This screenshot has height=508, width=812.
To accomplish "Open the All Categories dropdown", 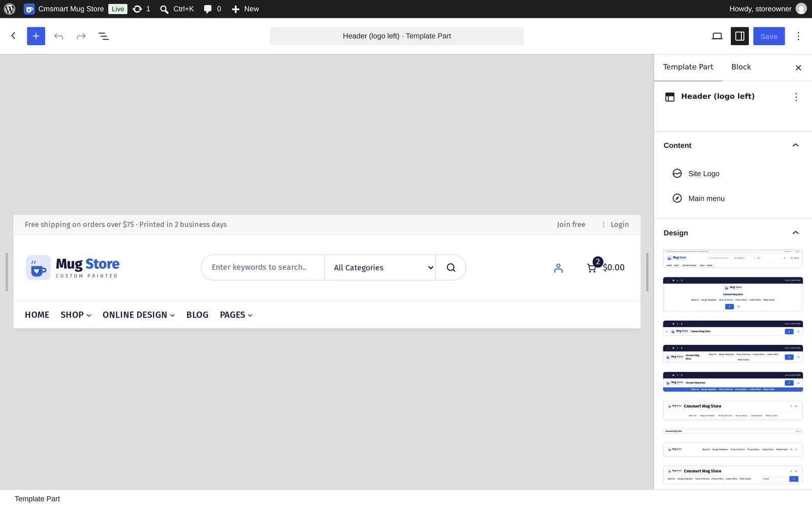I will point(380,268).
